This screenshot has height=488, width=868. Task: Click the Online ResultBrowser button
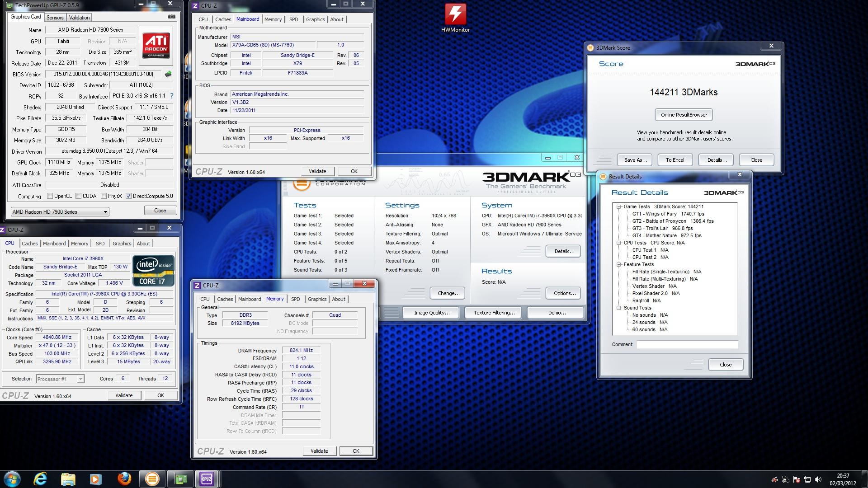(x=684, y=115)
